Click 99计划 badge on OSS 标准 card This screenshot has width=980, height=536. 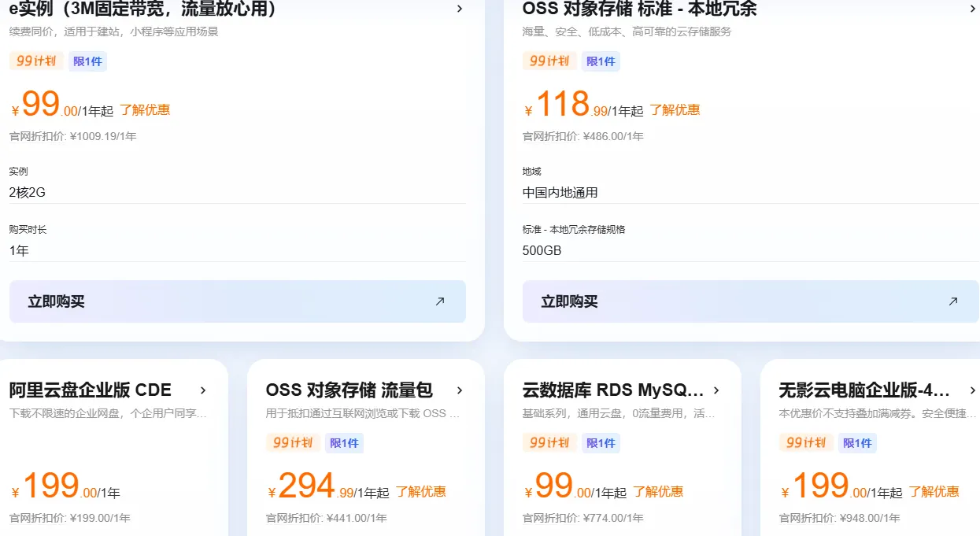click(x=549, y=61)
